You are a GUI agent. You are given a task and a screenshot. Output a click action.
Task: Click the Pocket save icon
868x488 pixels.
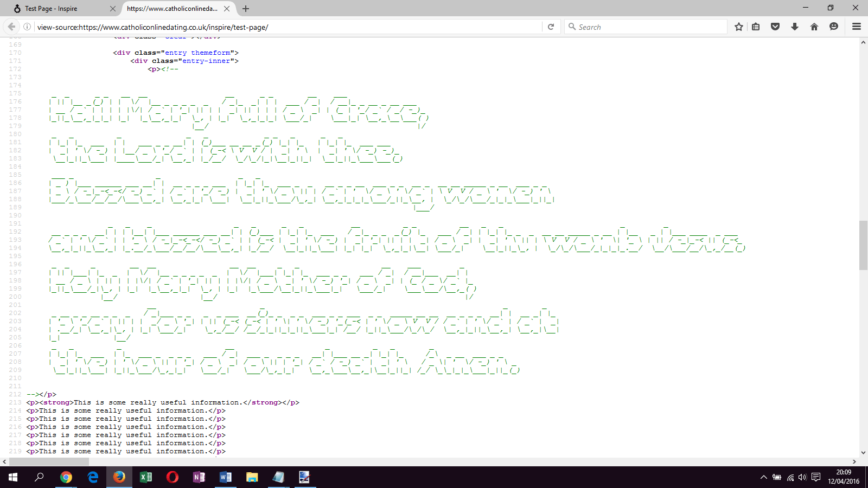775,27
